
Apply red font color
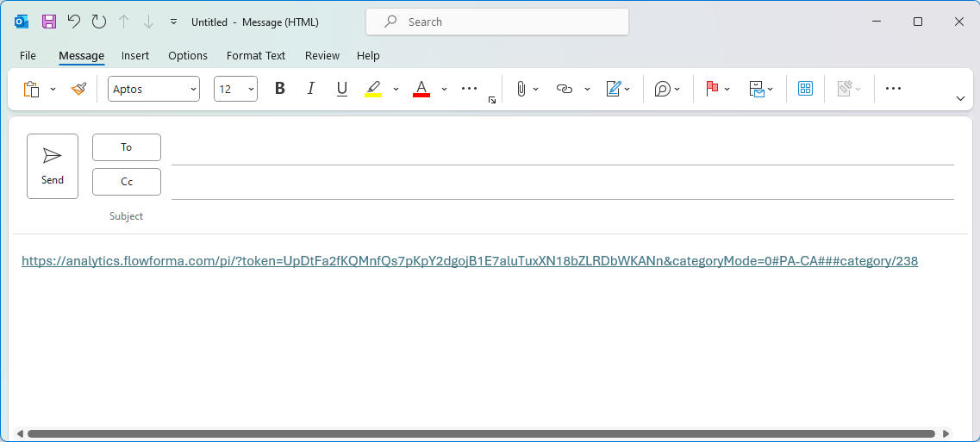[421, 89]
